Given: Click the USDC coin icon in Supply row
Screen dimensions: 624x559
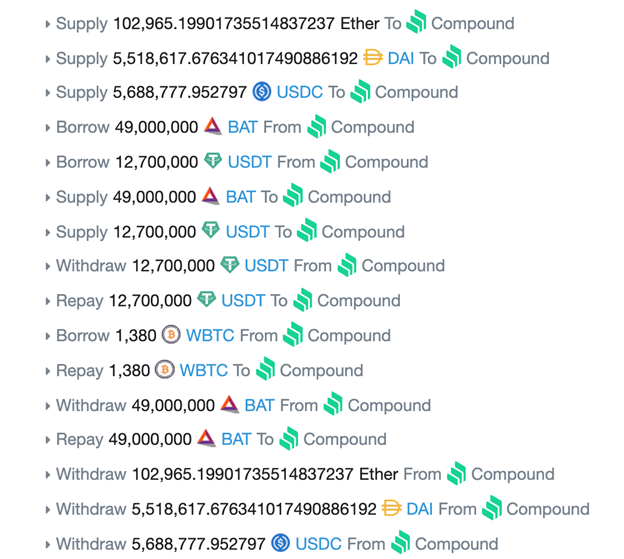Looking at the screenshot, I should tap(262, 92).
